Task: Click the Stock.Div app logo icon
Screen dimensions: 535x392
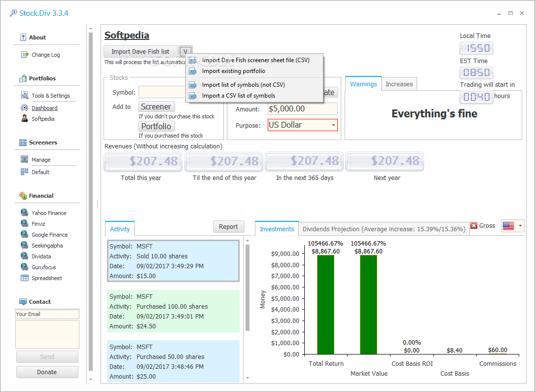Action: pyautogui.click(x=13, y=13)
